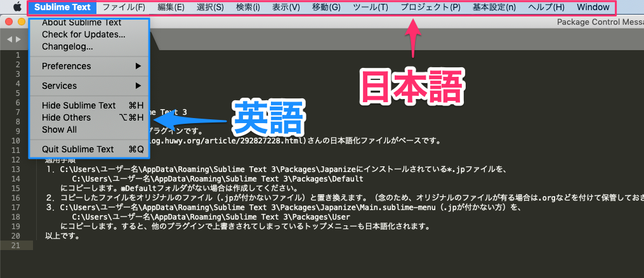Select Show All

(89, 129)
